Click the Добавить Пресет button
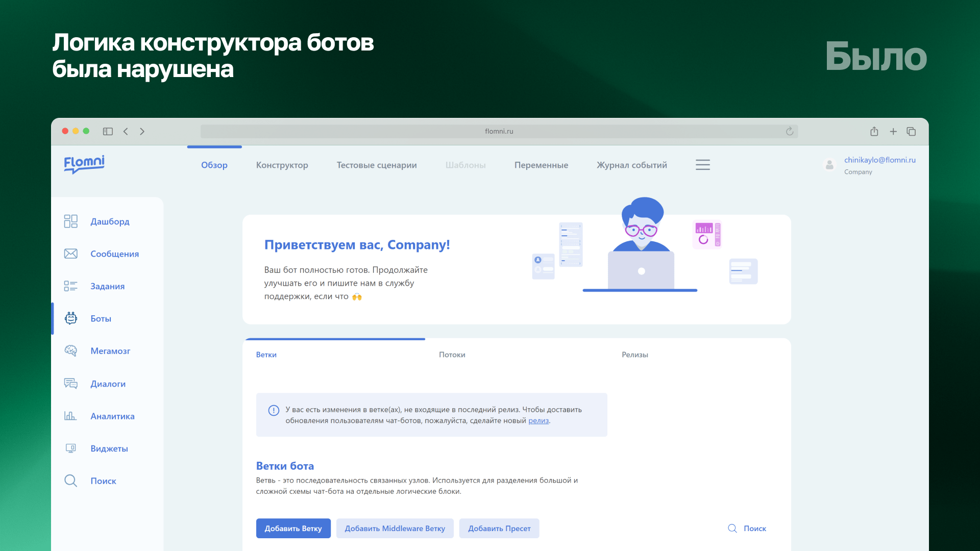The image size is (980, 551). pos(499,528)
